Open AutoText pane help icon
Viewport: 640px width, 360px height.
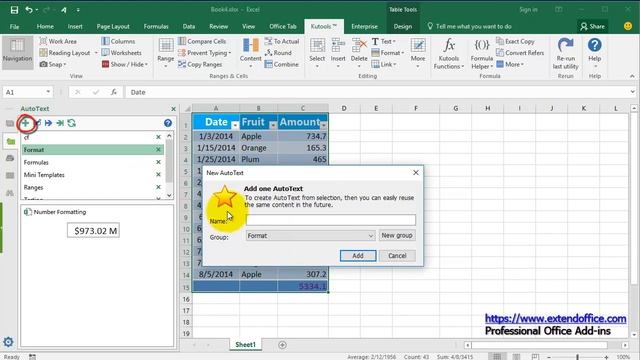[168, 123]
